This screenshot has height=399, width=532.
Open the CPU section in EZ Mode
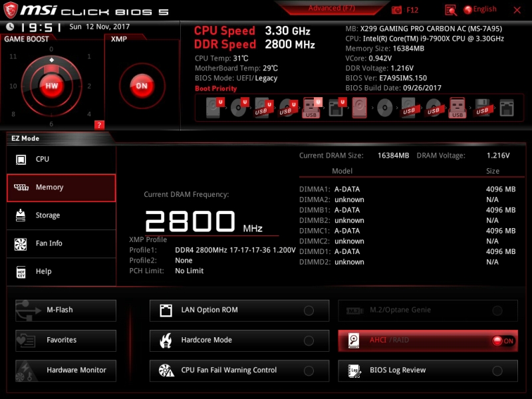[61, 159]
